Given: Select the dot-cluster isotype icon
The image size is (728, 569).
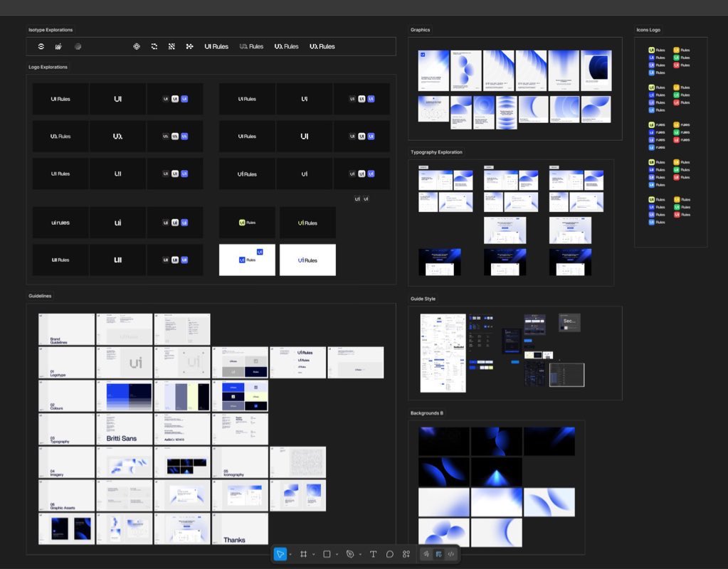Looking at the screenshot, I should (x=189, y=46).
